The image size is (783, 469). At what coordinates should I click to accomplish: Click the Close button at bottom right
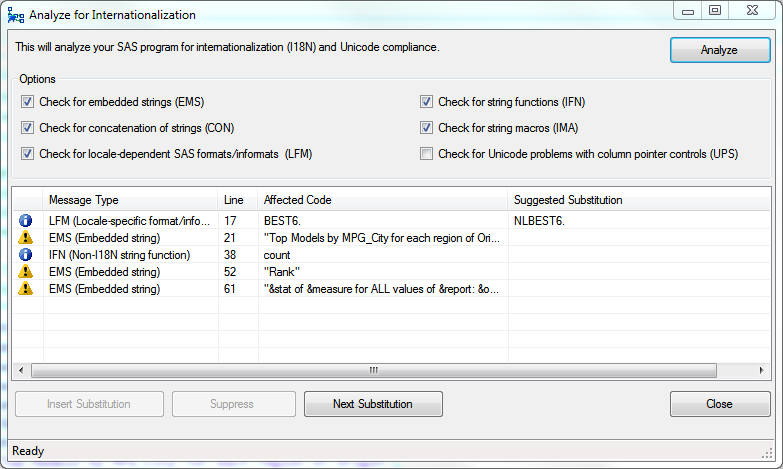tap(719, 404)
